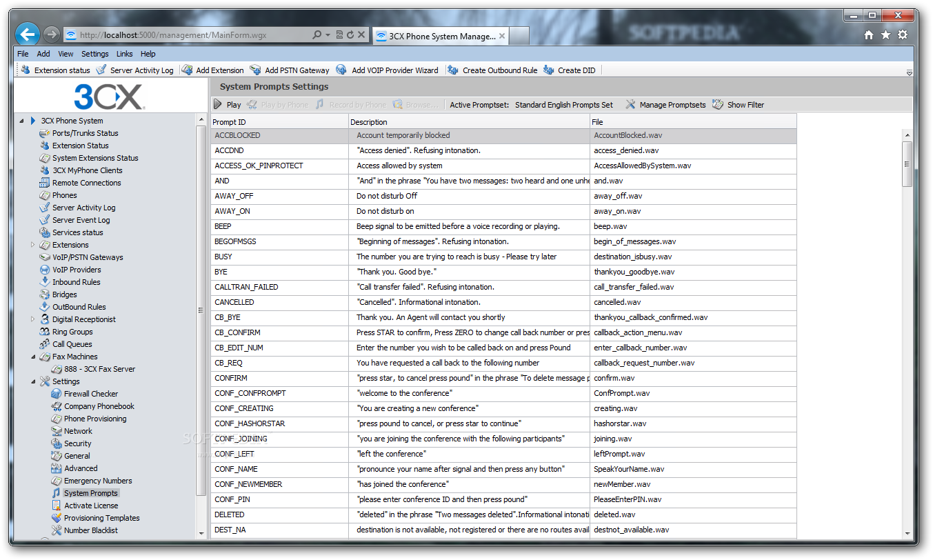This screenshot has height=560, width=933.
Task: Open the View menu
Action: tap(66, 54)
